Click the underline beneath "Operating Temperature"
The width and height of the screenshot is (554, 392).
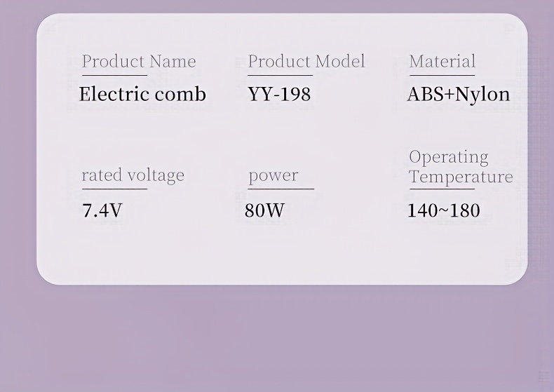click(442, 189)
